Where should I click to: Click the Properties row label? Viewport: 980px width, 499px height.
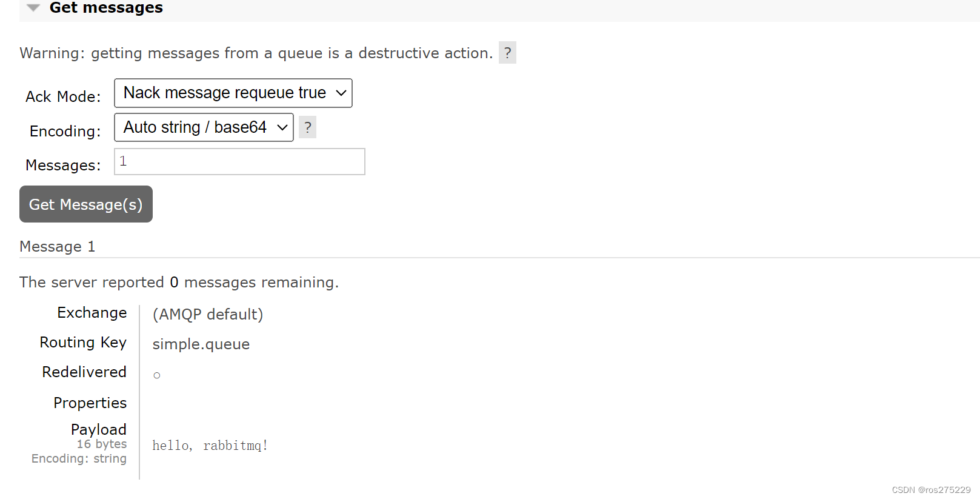click(x=90, y=403)
